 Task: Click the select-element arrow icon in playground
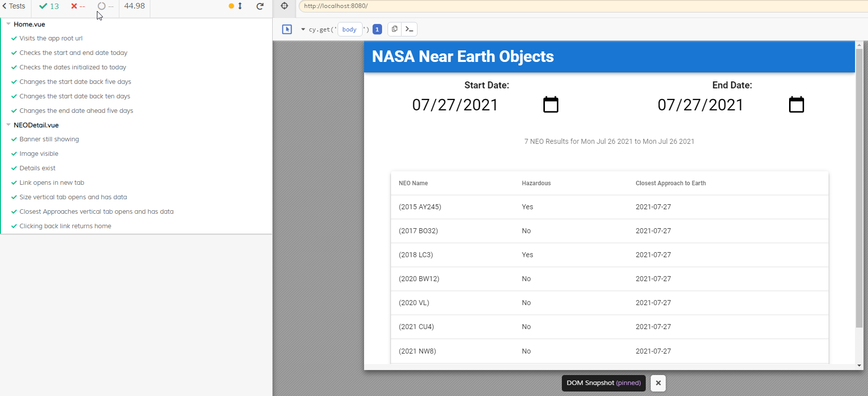(287, 29)
